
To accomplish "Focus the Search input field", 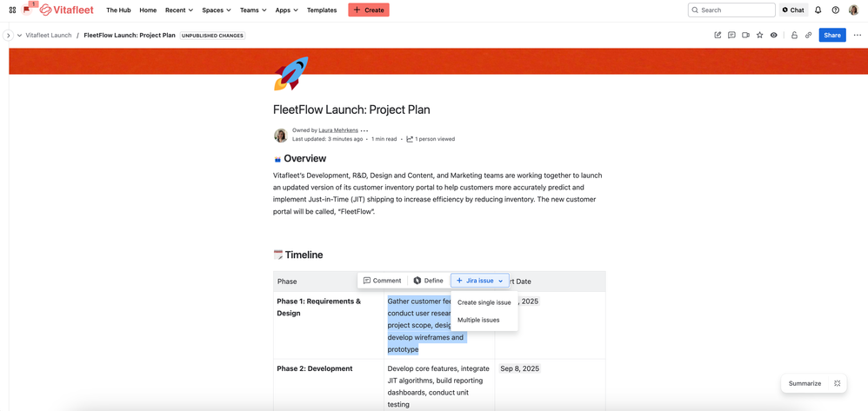I will (731, 10).
